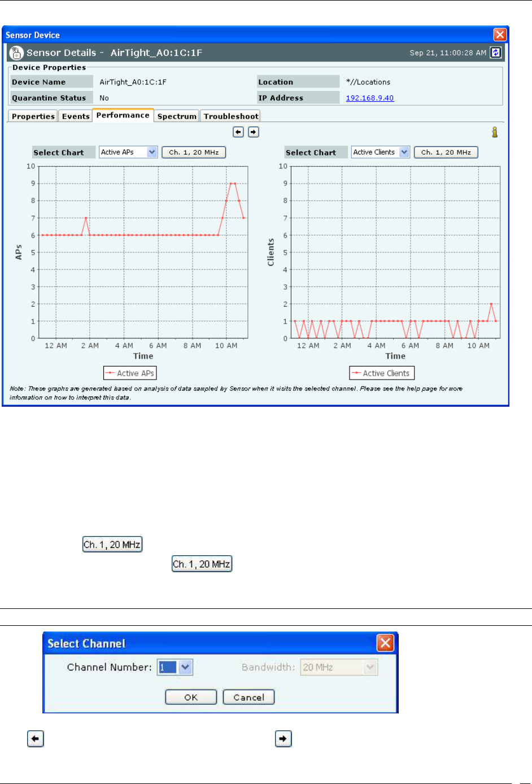Open the yellow info help icon
The width and height of the screenshot is (532, 784).
495,132
